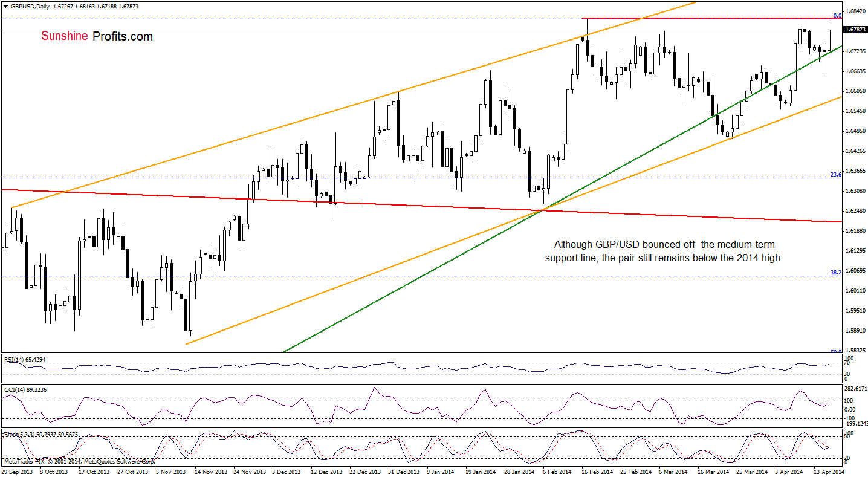
Task: Click the 16 Mar 2014 date label
Action: [x=712, y=471]
